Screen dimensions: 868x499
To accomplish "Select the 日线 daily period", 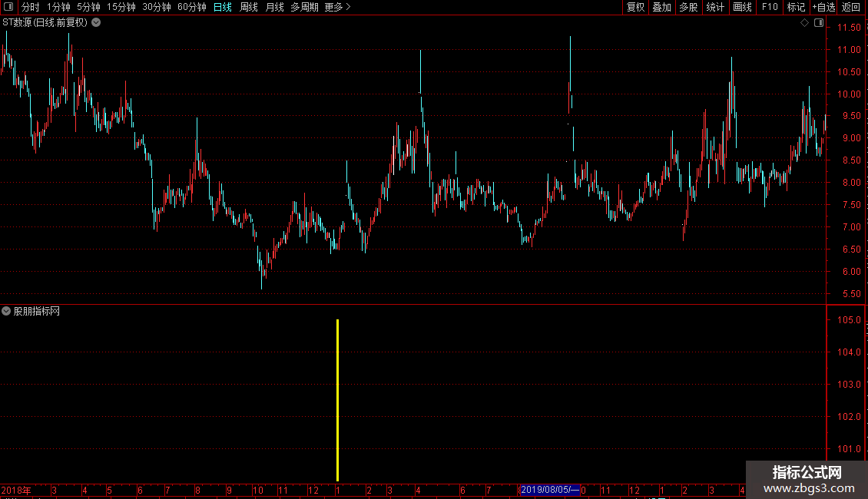I will [x=223, y=7].
